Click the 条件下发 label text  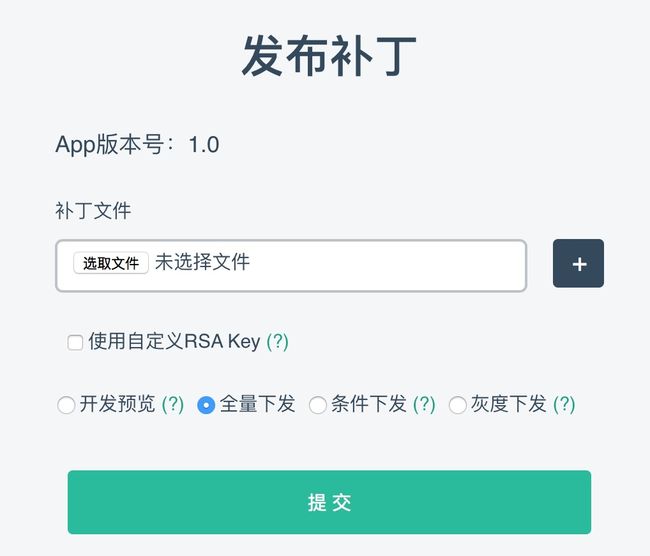369,404
